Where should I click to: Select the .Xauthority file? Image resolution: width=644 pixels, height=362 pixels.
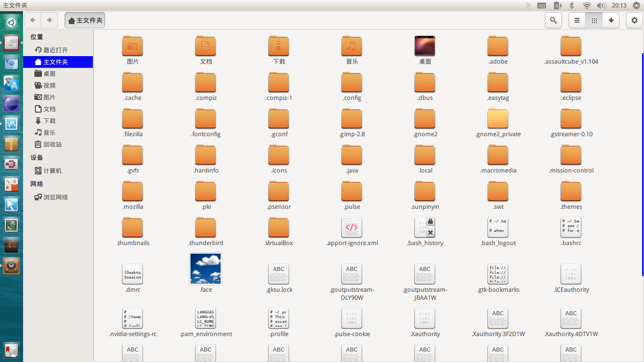tap(425, 319)
